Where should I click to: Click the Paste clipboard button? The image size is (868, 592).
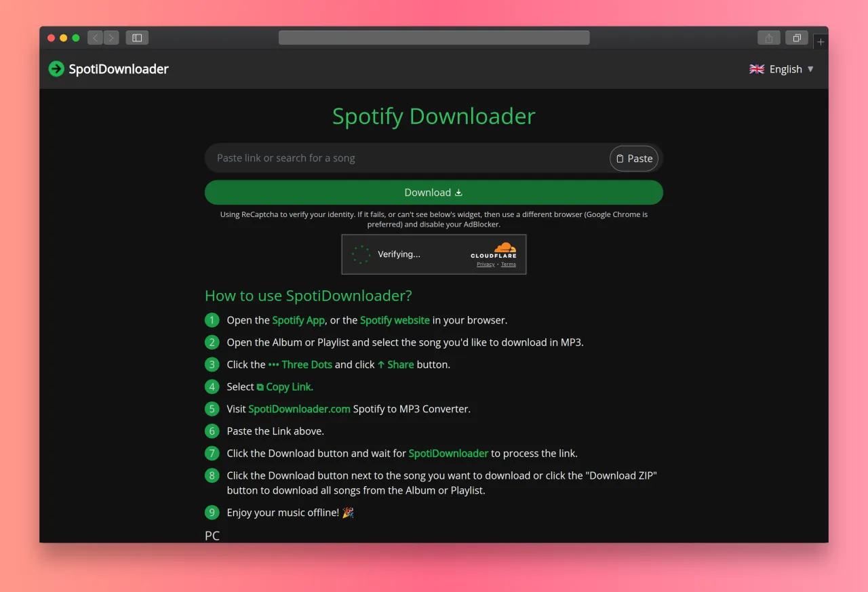[x=634, y=158]
